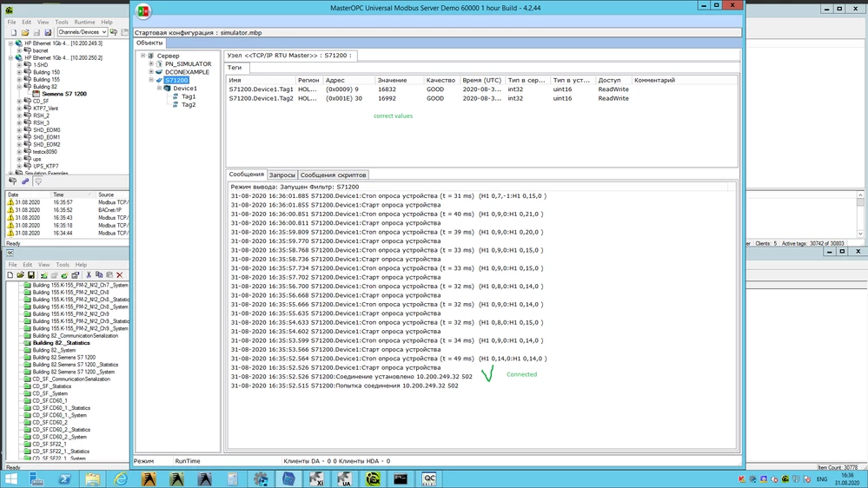
Task: Open the PowerShell taskbar icon
Action: (x=65, y=479)
